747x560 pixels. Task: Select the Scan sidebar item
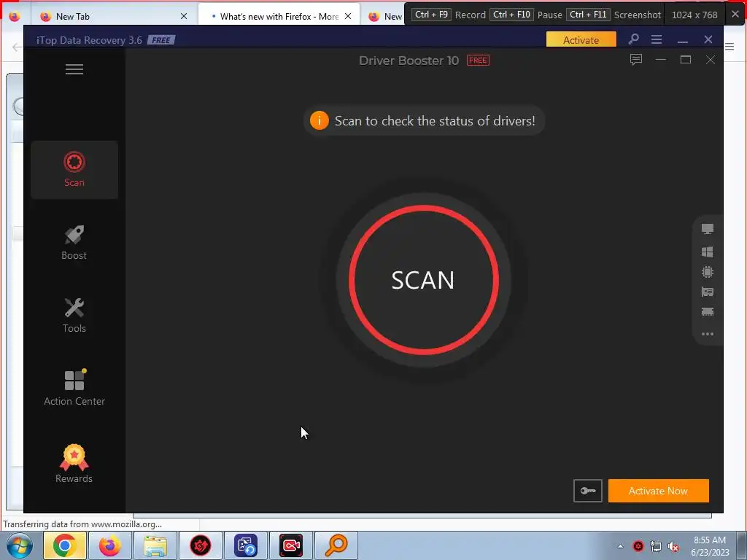pos(74,169)
